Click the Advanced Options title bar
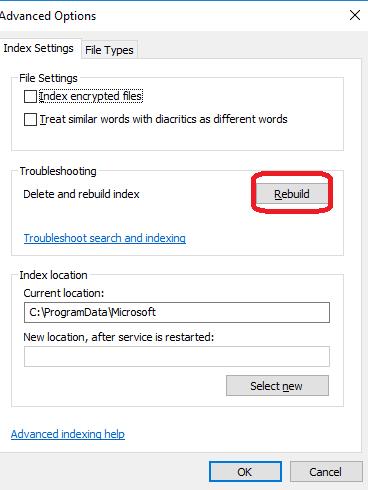368x490 pixels. [x=173, y=16]
